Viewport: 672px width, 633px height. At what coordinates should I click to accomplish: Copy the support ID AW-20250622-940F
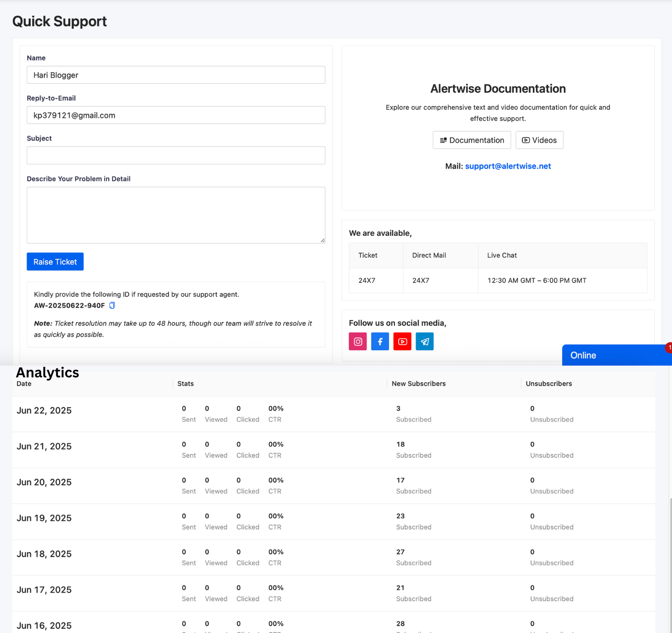tap(112, 306)
